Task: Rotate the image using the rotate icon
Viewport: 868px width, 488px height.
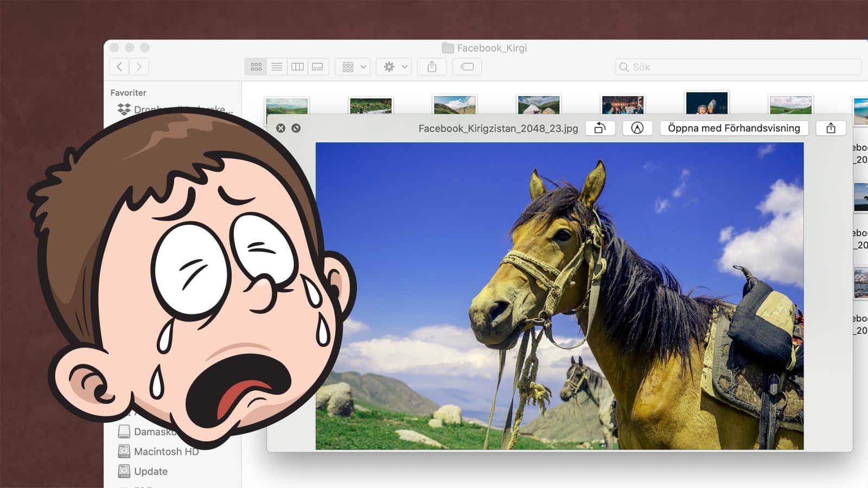Action: (x=600, y=128)
